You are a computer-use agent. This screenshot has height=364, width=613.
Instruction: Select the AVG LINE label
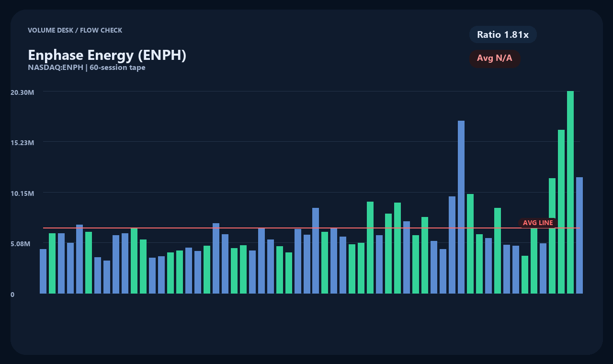coord(538,223)
